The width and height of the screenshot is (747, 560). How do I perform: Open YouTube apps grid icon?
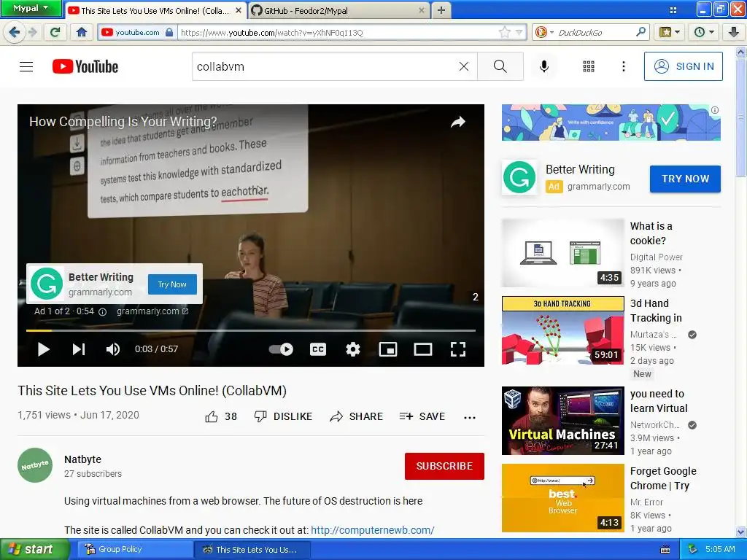coord(589,66)
